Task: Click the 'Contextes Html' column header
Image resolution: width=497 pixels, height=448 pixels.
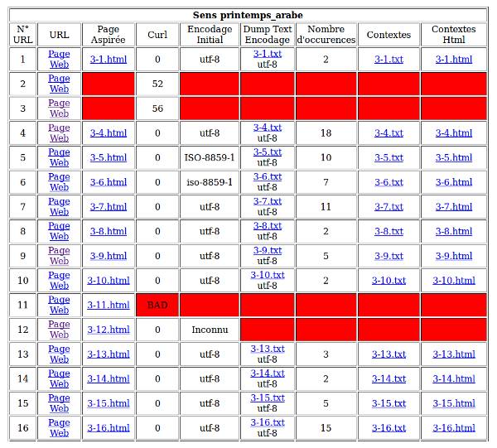Action: [454, 35]
